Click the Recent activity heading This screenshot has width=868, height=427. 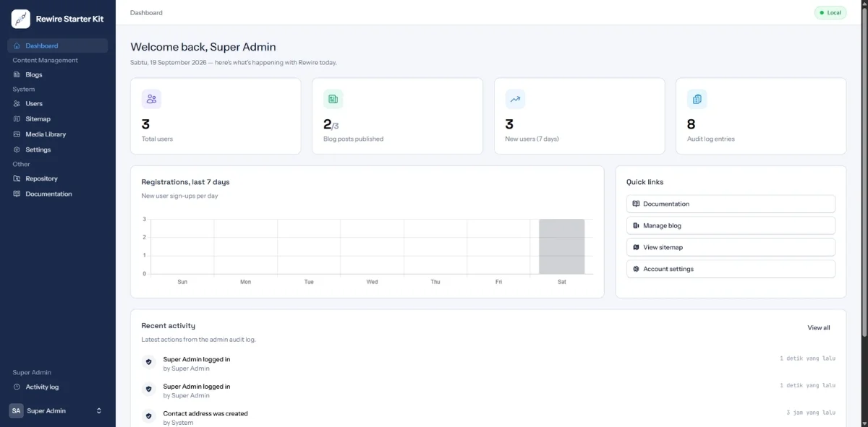coord(169,326)
